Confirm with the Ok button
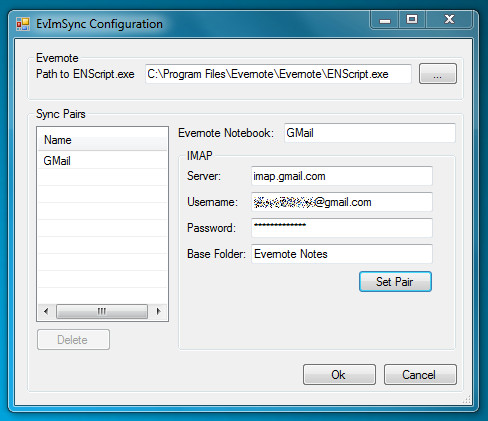The image size is (488, 421). pyautogui.click(x=339, y=375)
